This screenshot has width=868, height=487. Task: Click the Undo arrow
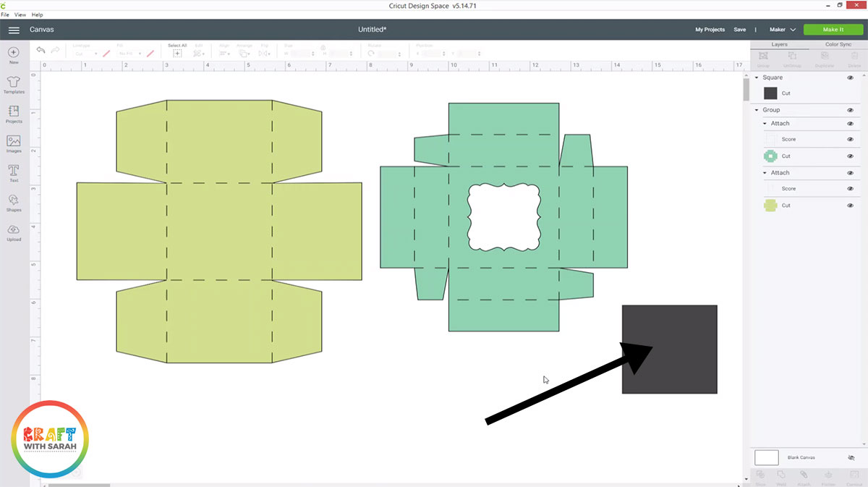click(41, 50)
